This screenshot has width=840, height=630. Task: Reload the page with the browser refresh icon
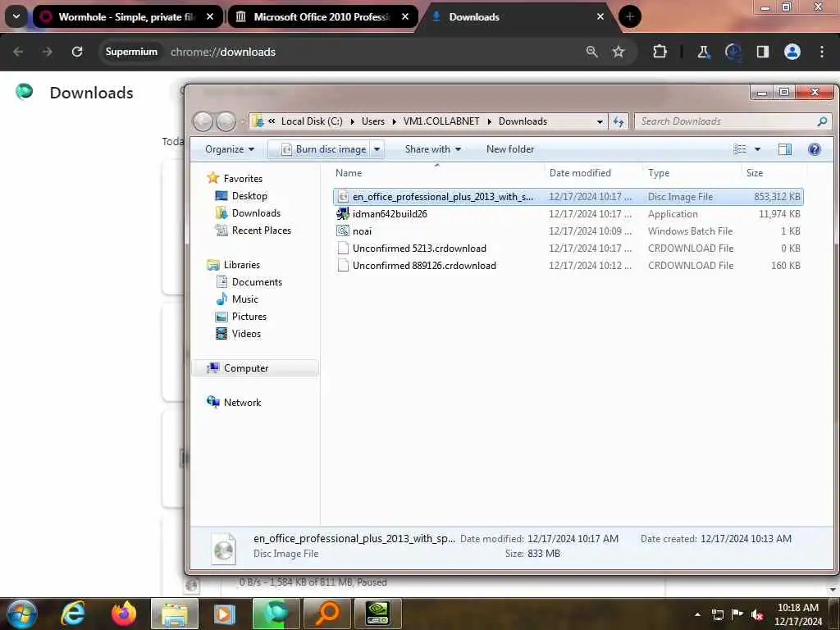[x=77, y=52]
